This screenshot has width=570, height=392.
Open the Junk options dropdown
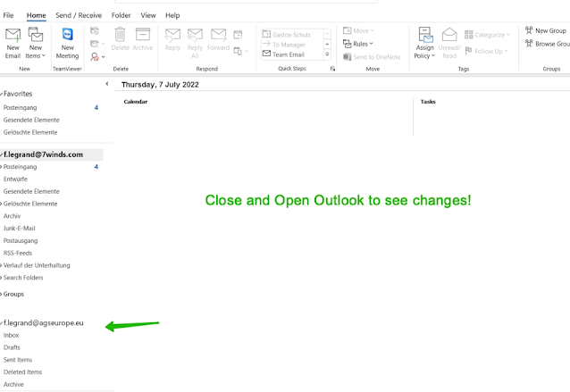click(x=97, y=56)
